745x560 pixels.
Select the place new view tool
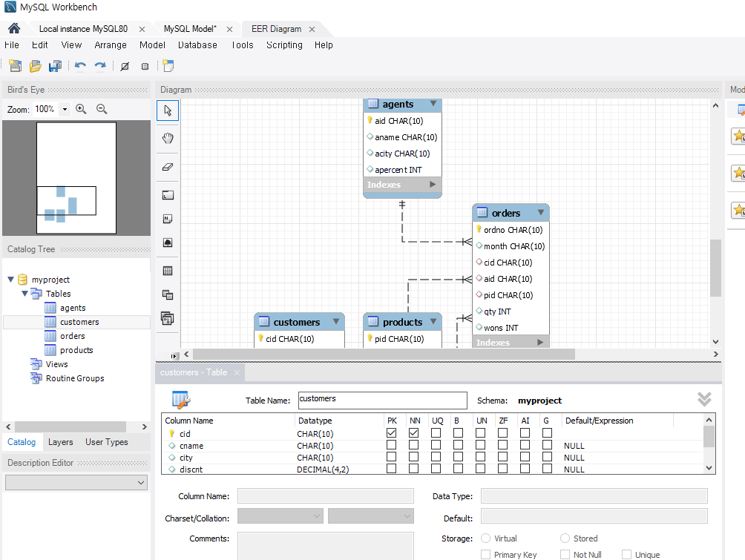[x=168, y=295]
